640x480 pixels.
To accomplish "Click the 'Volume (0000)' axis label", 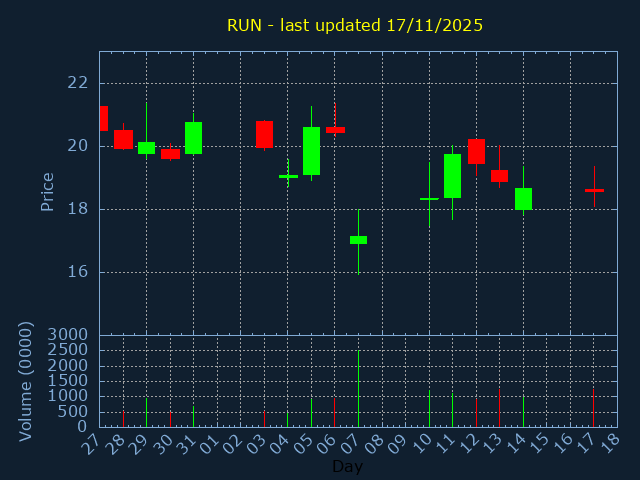I will pyautogui.click(x=27, y=381).
